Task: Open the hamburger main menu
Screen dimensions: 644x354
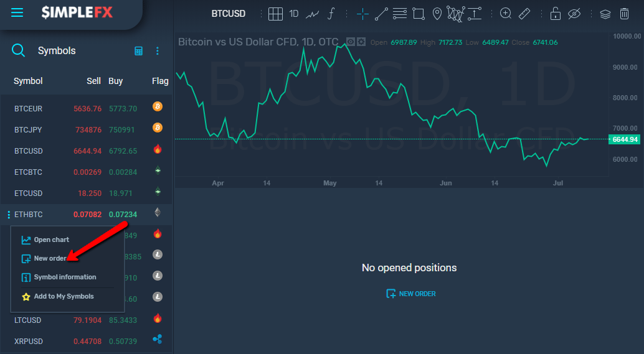Action: pyautogui.click(x=17, y=12)
